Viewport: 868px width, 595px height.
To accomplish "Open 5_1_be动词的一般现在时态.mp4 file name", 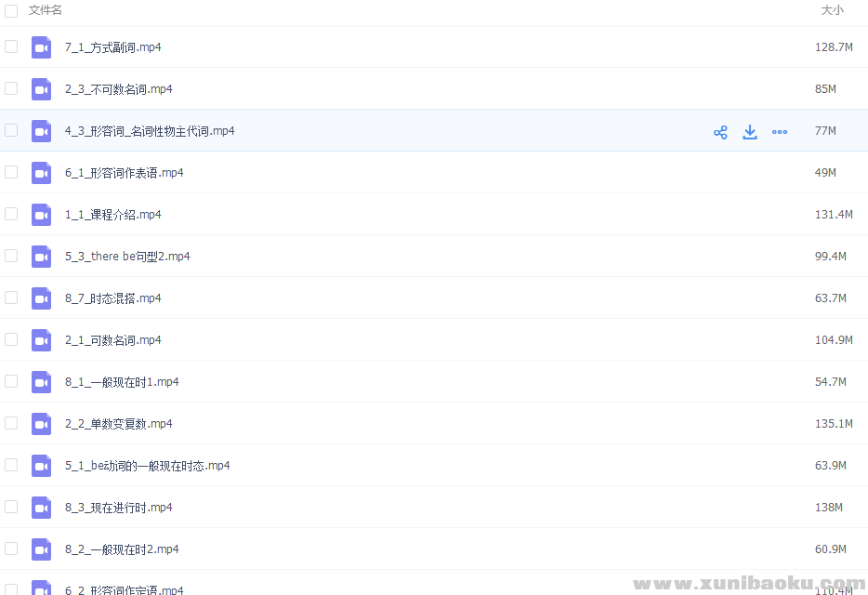I will click(x=147, y=466).
